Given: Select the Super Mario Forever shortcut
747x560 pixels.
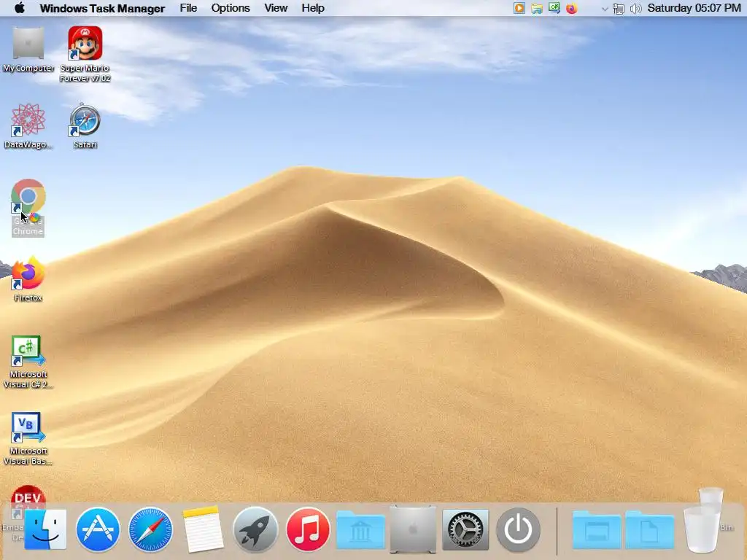Looking at the screenshot, I should [x=85, y=54].
